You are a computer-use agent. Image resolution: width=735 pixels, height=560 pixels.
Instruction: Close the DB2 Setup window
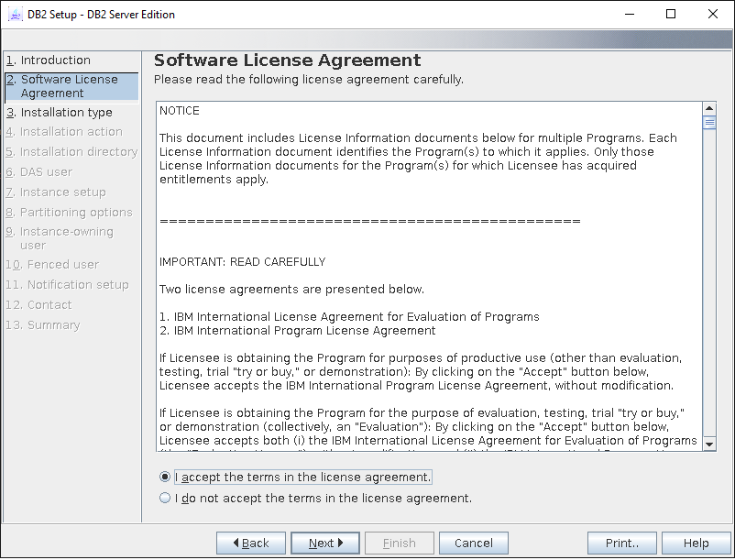tap(713, 15)
